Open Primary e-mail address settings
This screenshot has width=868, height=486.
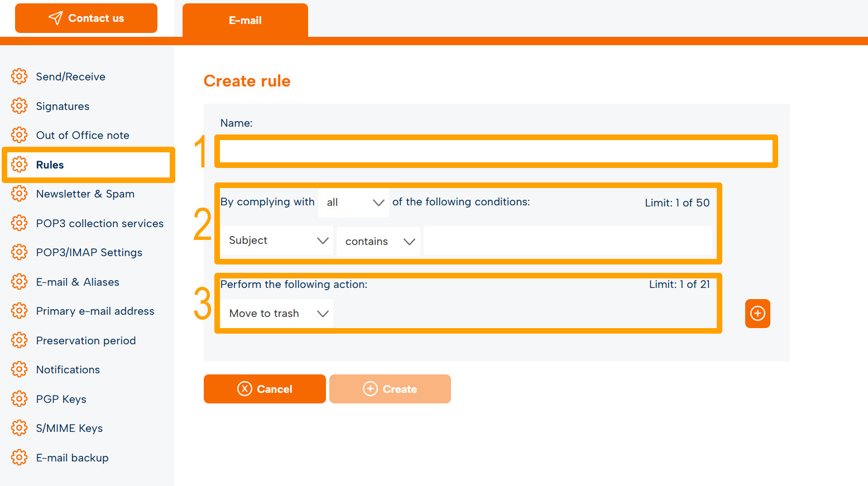point(95,311)
